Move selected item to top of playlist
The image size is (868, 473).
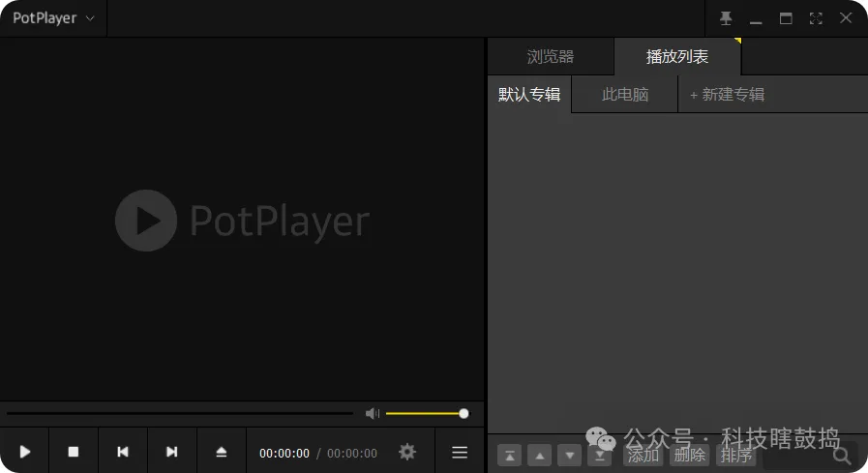(509, 456)
